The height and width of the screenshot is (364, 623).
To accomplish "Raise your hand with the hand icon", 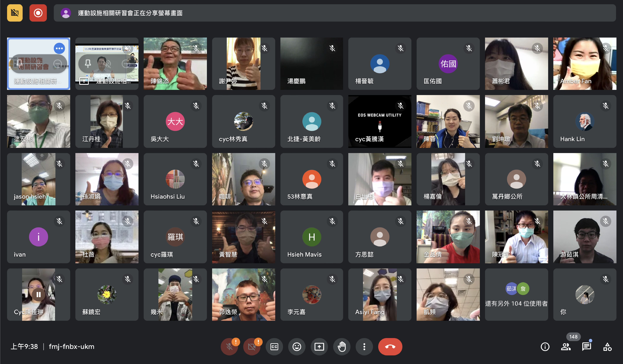I will coord(342,346).
